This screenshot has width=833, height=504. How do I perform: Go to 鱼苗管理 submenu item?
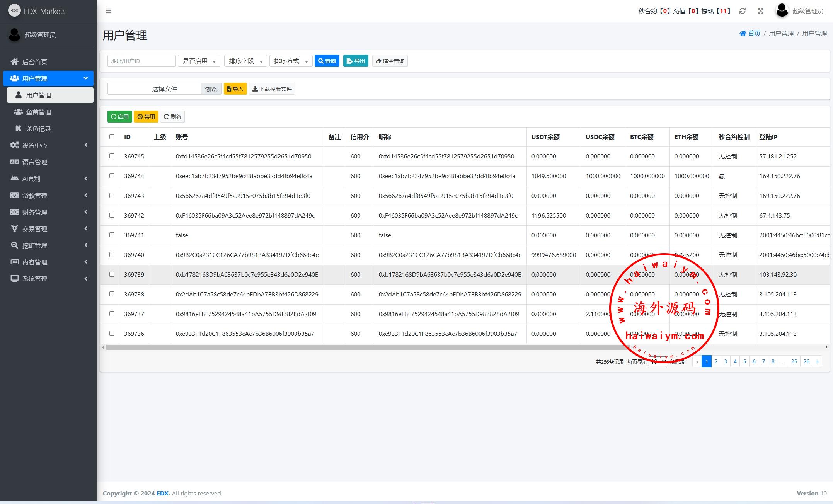[x=38, y=112]
